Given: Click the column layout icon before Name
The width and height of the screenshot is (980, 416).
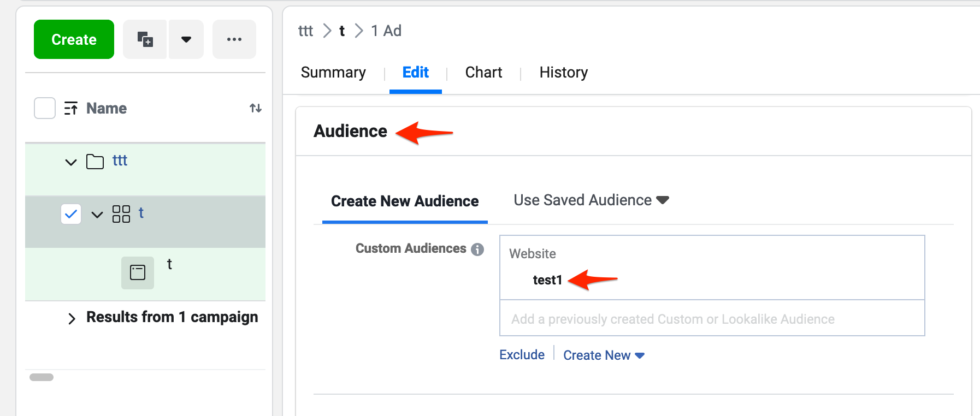Looking at the screenshot, I should pos(71,108).
